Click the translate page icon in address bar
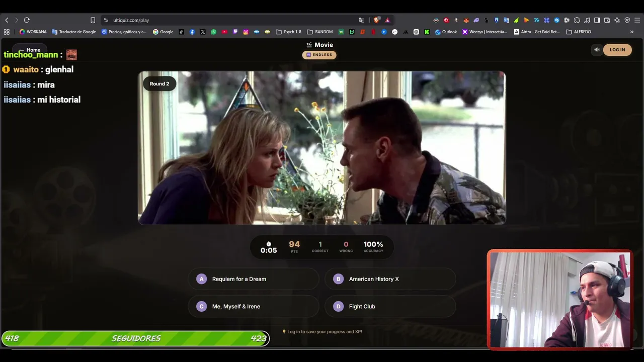Viewport: 644px width, 362px height. tap(361, 20)
